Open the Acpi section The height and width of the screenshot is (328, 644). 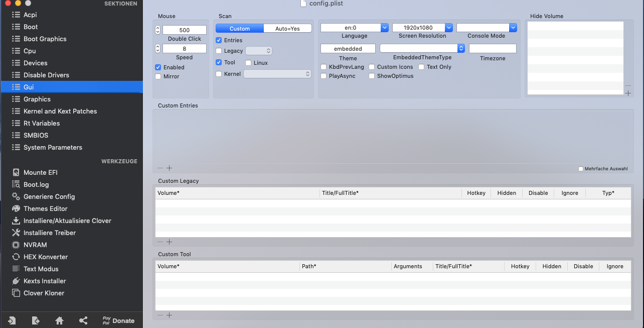[x=71, y=15]
